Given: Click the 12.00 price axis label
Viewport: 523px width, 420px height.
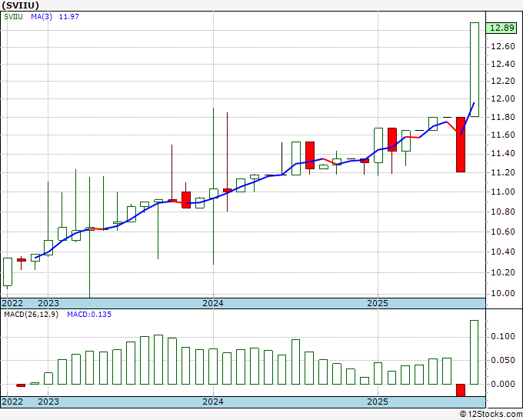Looking at the screenshot, I should [x=503, y=99].
